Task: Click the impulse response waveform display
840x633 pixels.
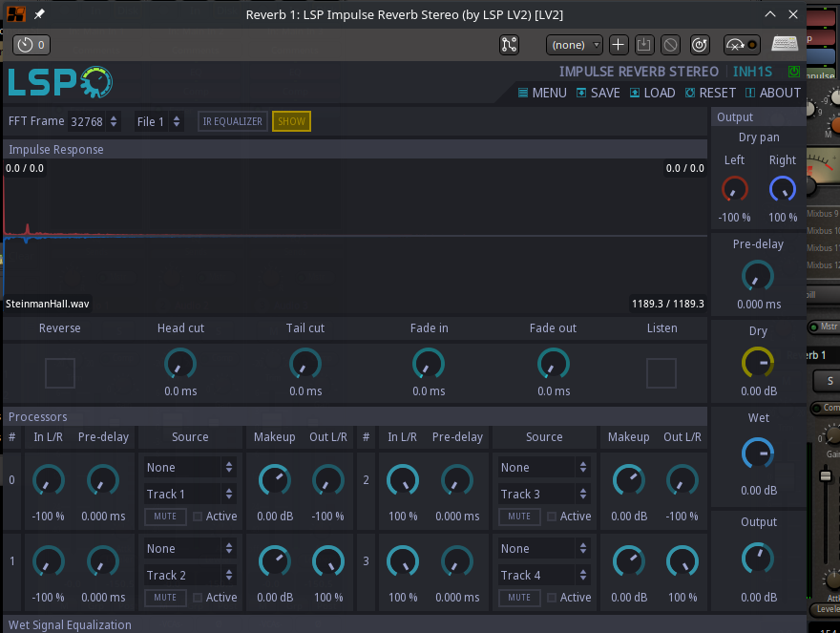Action: click(355, 236)
